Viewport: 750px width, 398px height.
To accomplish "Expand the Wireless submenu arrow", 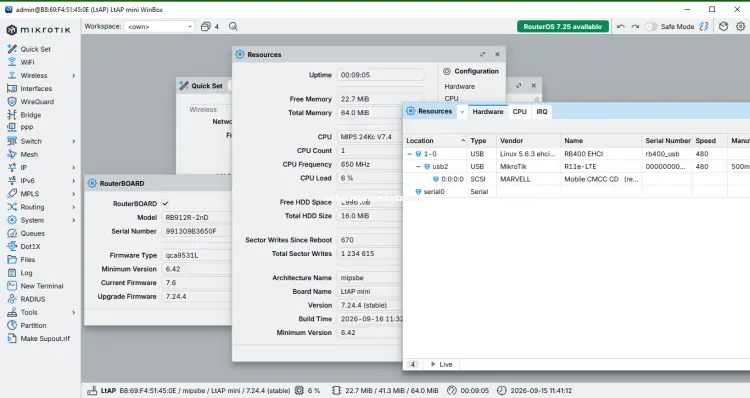I will [74, 76].
